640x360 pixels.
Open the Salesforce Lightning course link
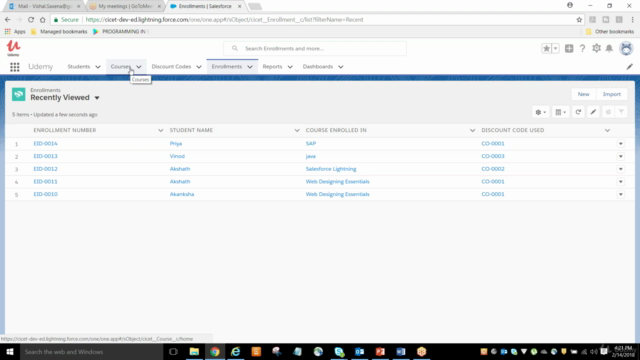click(331, 169)
